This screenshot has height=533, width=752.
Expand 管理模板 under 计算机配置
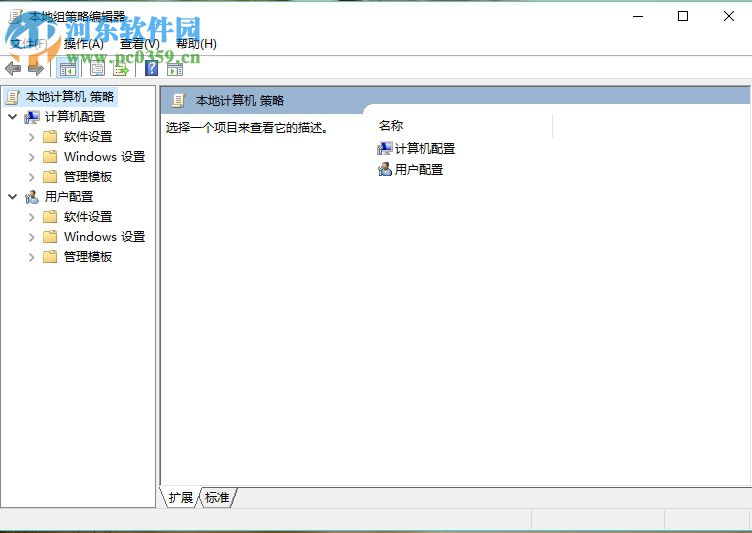32,178
